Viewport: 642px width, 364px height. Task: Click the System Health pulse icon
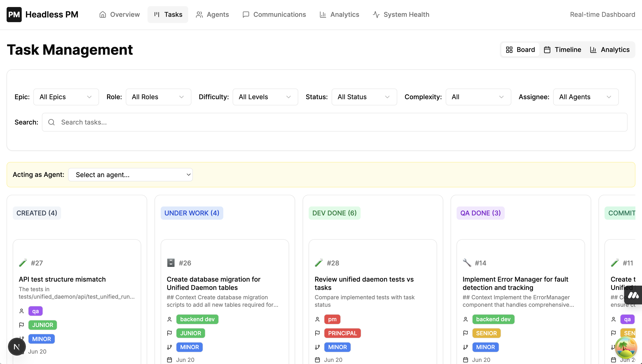(x=376, y=14)
